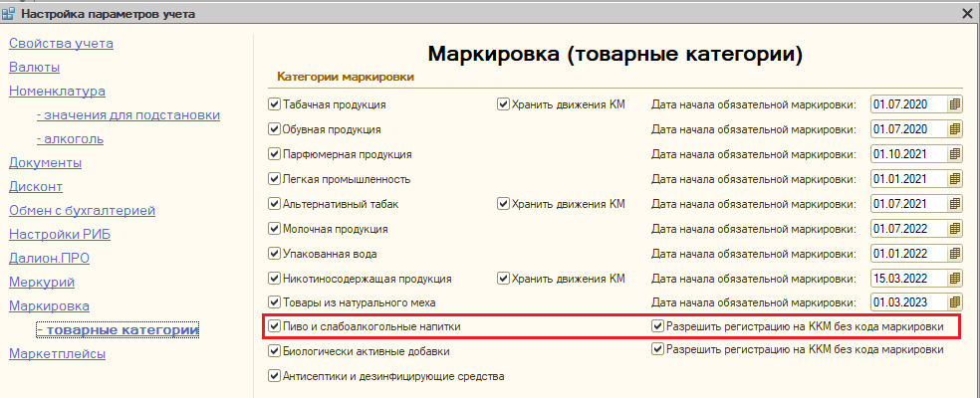Select Номенклатура in the left navigation

point(57,91)
